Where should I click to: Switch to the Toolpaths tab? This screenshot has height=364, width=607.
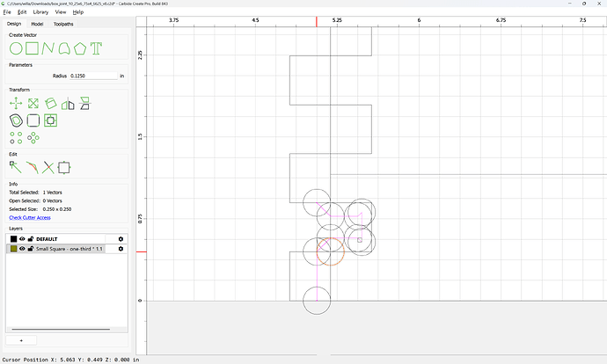pos(63,24)
